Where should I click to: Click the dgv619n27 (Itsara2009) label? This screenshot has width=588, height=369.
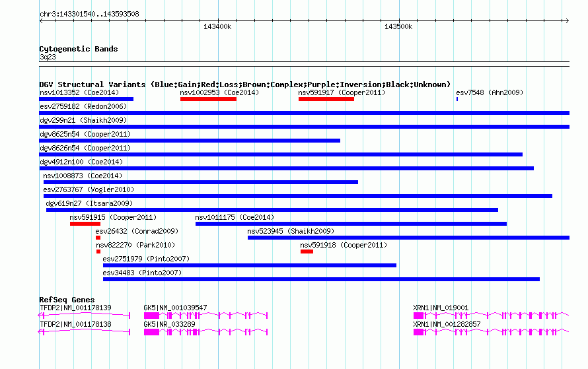point(89,203)
